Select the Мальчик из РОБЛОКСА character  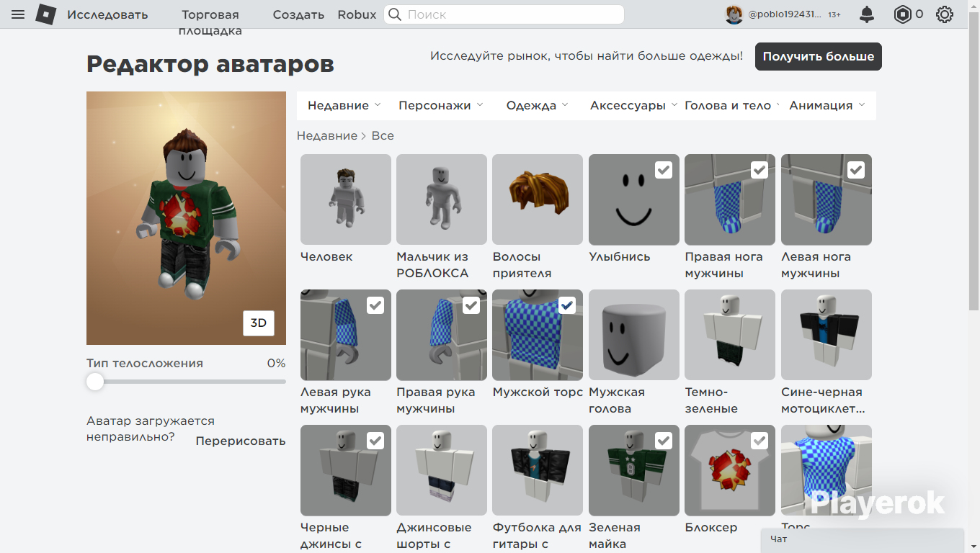point(442,199)
